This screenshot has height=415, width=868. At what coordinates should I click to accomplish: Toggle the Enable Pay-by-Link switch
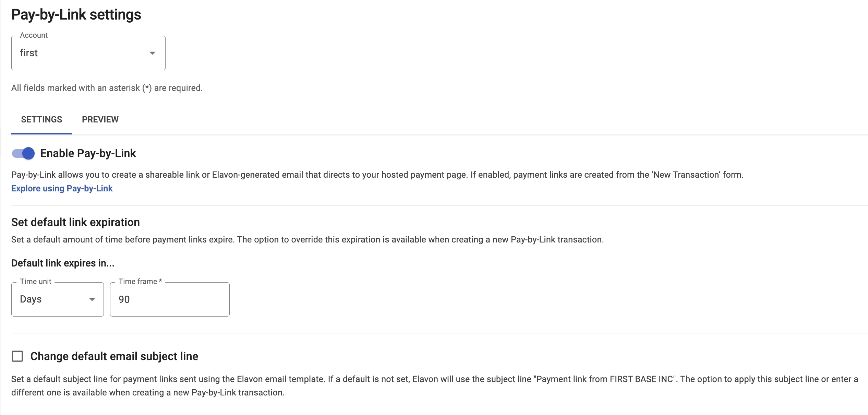point(23,153)
